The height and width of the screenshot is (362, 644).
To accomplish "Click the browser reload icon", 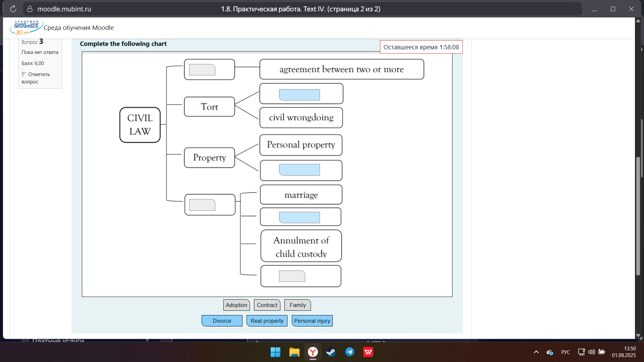I will 13,9.
